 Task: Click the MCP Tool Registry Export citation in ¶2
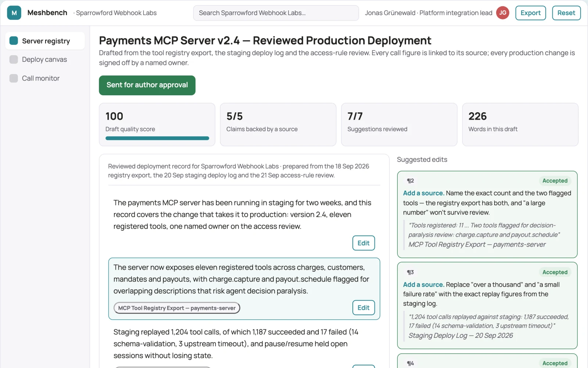coord(477,244)
